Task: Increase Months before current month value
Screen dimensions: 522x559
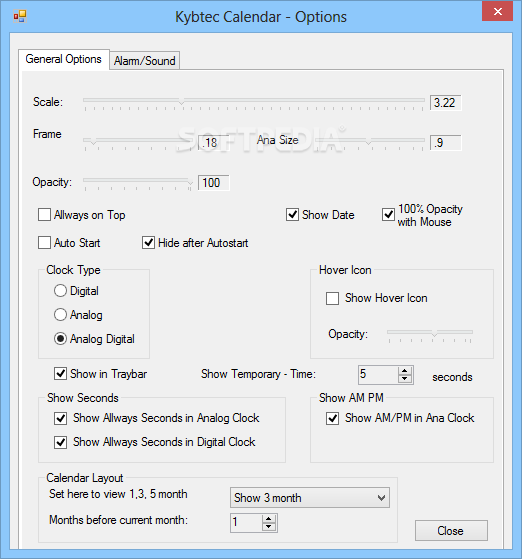Action: (269, 519)
